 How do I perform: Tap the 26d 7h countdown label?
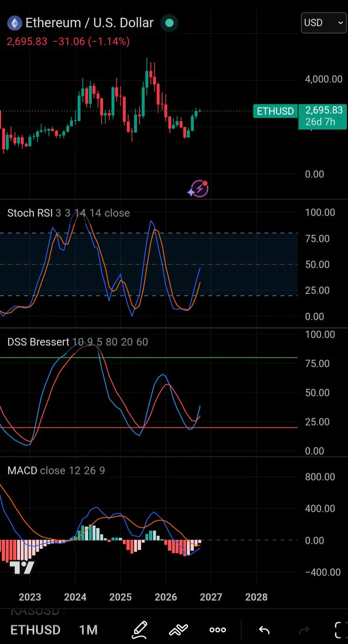pyautogui.click(x=320, y=122)
